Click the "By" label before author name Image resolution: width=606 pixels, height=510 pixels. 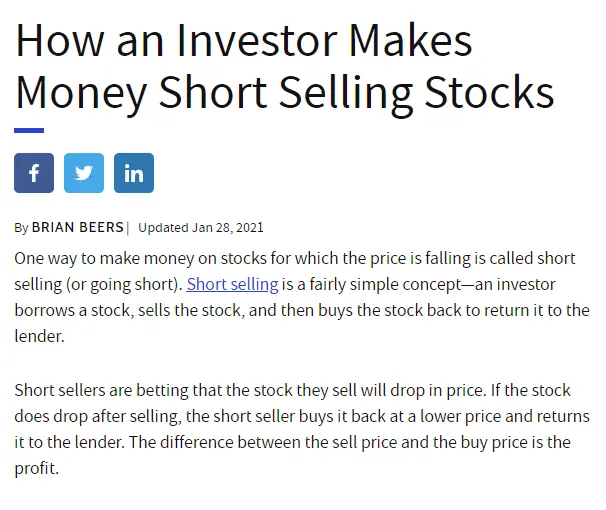22,227
